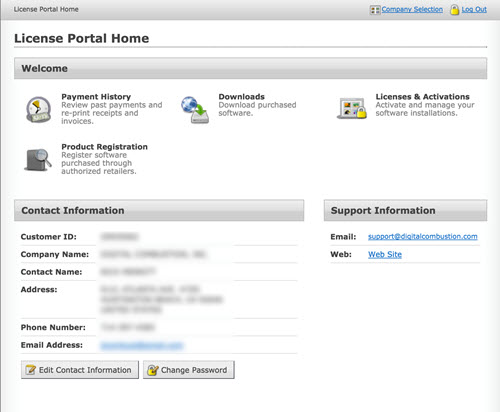
Task: Email support@digitalcombustion.com link
Action: [x=423, y=236]
